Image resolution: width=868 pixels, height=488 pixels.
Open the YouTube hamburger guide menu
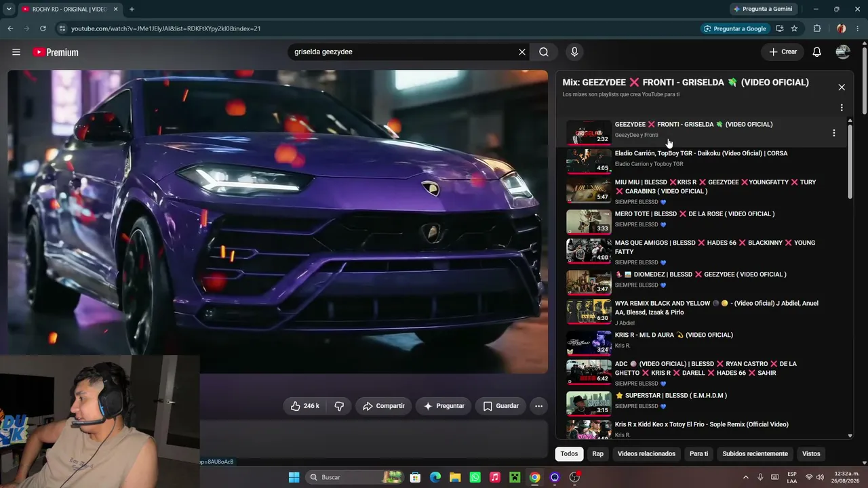[16, 52]
